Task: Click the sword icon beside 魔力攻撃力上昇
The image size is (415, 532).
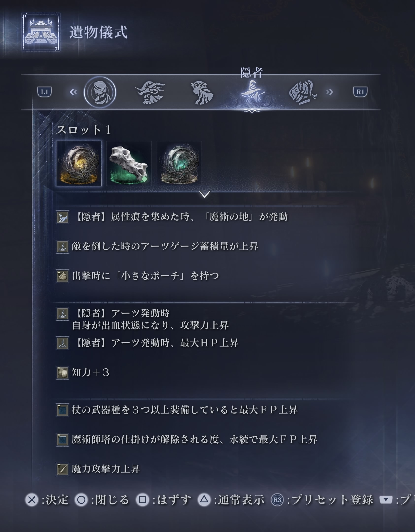Action: [62, 469]
